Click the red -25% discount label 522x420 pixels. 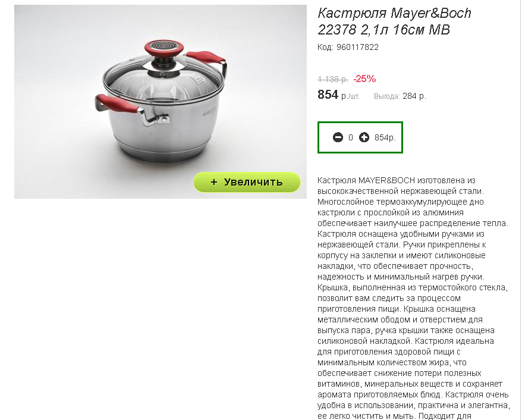(x=364, y=79)
